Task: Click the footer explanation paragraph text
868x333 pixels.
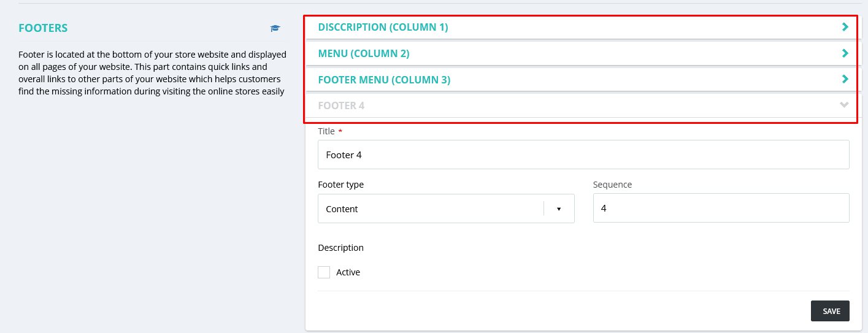Action: pos(152,73)
